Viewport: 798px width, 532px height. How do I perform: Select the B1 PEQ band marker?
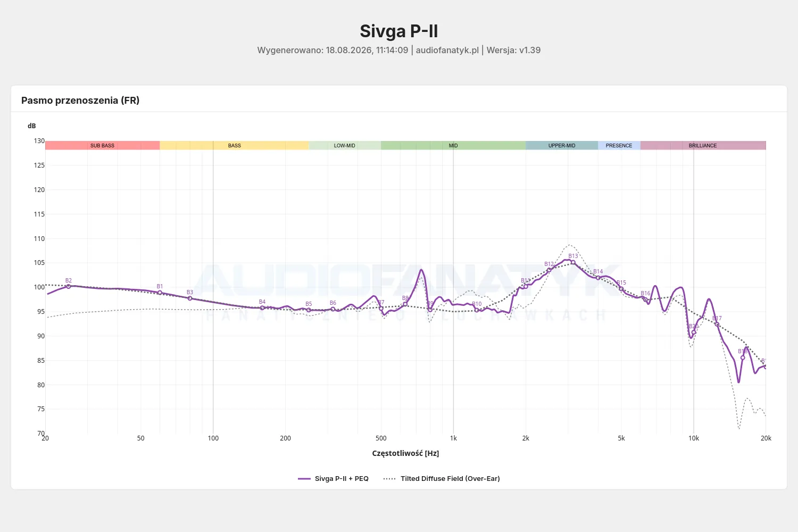pyautogui.click(x=160, y=293)
